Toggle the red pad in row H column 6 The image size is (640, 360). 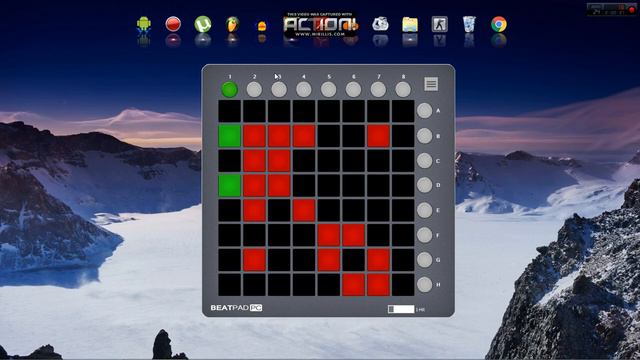353,284
